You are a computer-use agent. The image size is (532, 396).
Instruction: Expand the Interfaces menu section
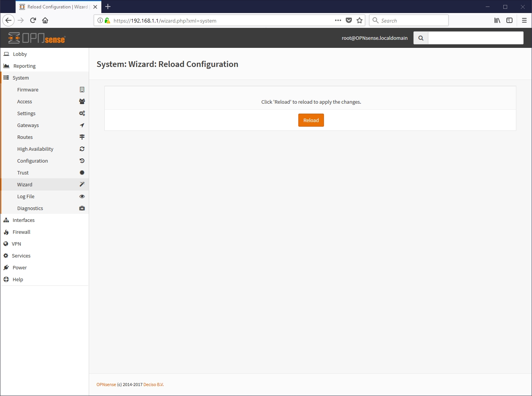[x=23, y=220]
